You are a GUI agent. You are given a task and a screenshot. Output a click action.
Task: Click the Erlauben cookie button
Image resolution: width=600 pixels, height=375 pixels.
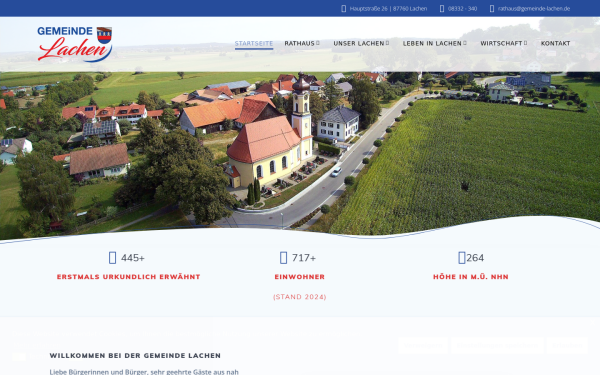pyautogui.click(x=567, y=346)
